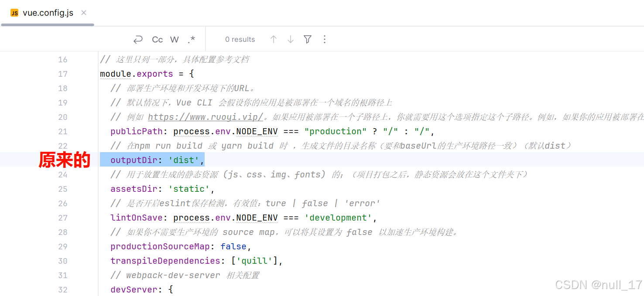Click the eslint comment on line 26
Viewport: 644px width, 296px height.
pos(245,203)
